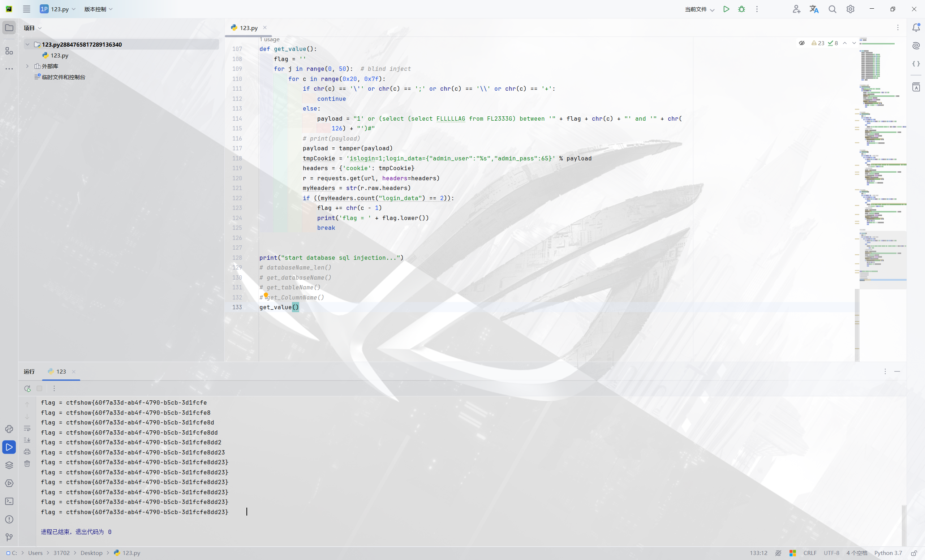The height and width of the screenshot is (560, 925).
Task: Print the console output
Action: tap(27, 452)
